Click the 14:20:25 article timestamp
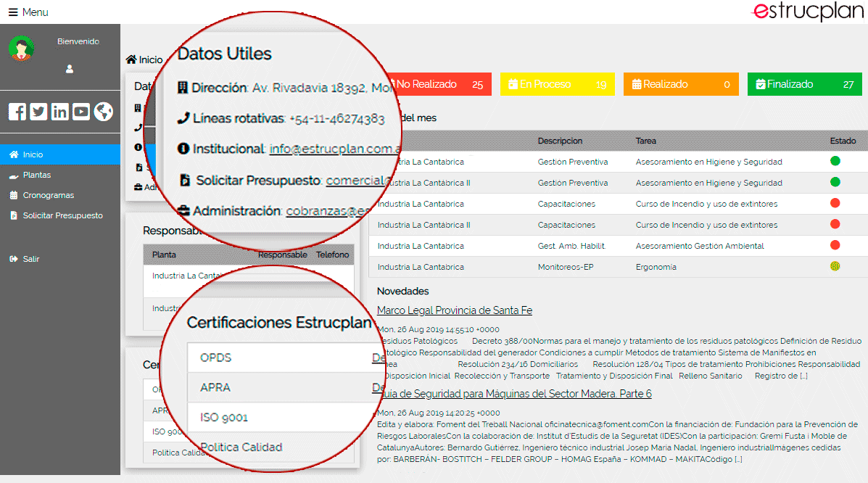 [x=439, y=413]
